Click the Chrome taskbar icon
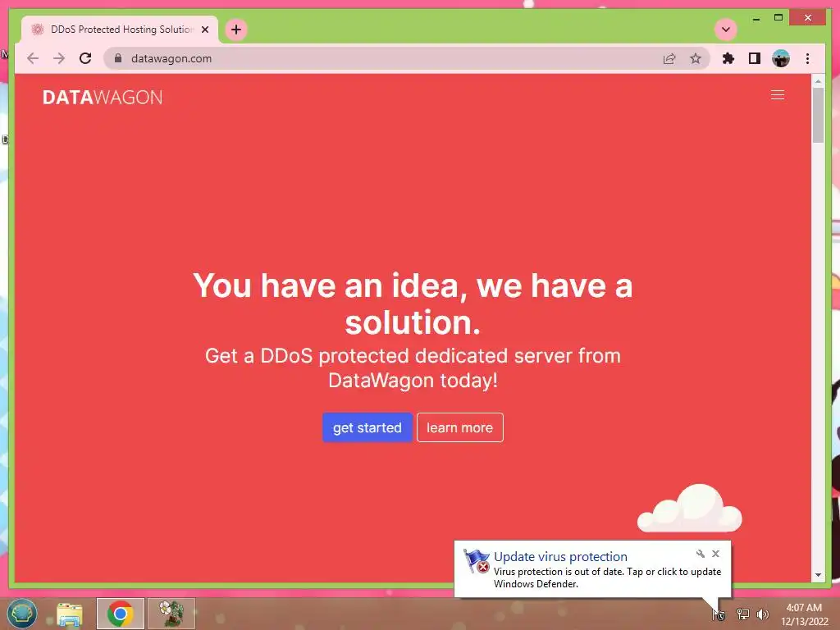 [121, 614]
